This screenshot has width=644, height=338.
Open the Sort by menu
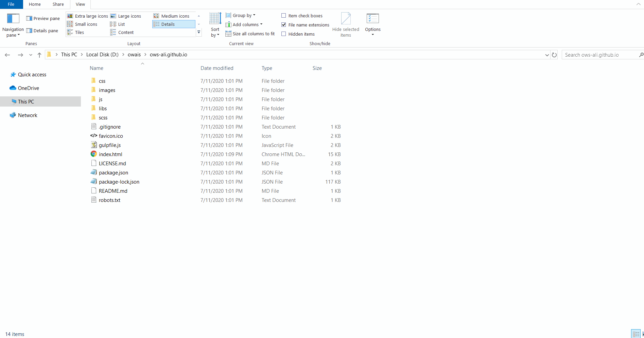coord(215,25)
